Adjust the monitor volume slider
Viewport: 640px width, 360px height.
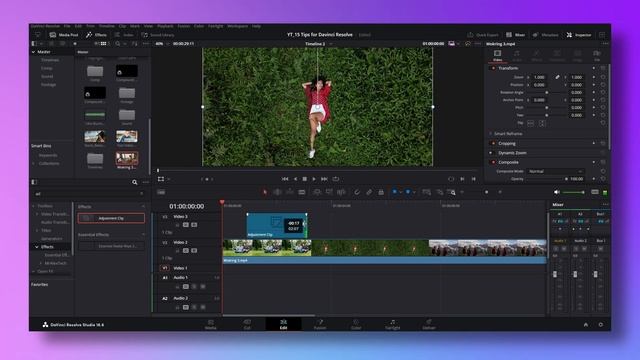(x=573, y=192)
